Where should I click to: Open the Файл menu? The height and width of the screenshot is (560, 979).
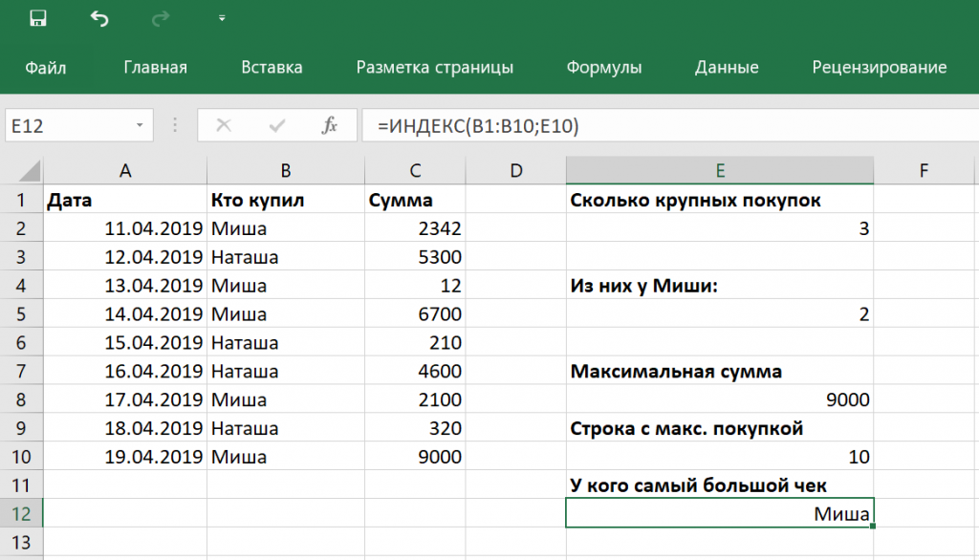pyautogui.click(x=44, y=67)
